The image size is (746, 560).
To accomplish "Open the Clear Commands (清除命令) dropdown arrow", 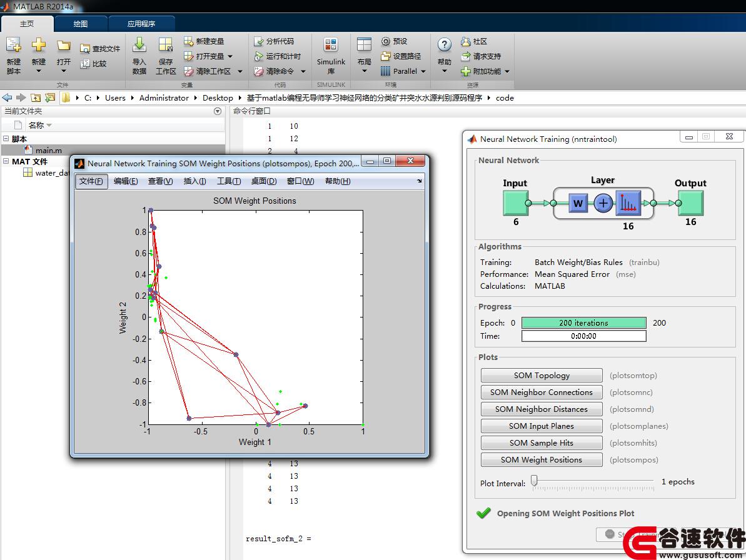I will pyautogui.click(x=303, y=71).
